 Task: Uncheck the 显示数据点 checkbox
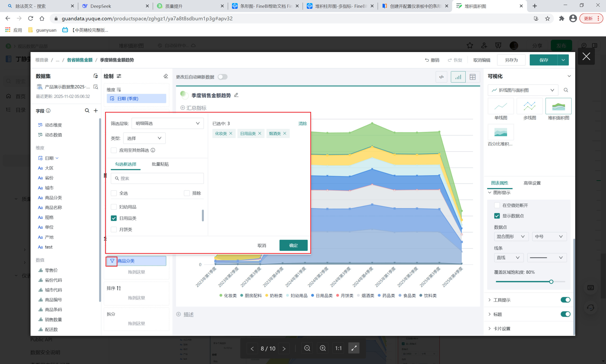pyautogui.click(x=497, y=216)
